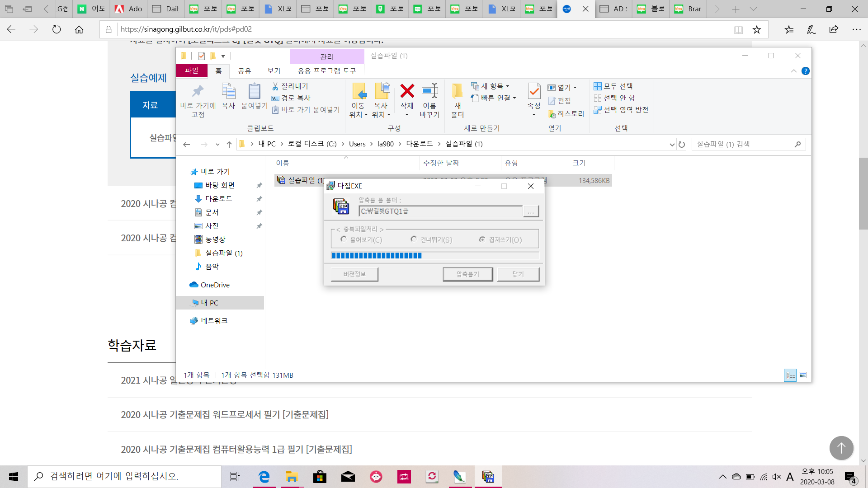This screenshot has height=488, width=868.
Task: Select the 덮어쓰기(O) radio option
Action: (x=482, y=239)
